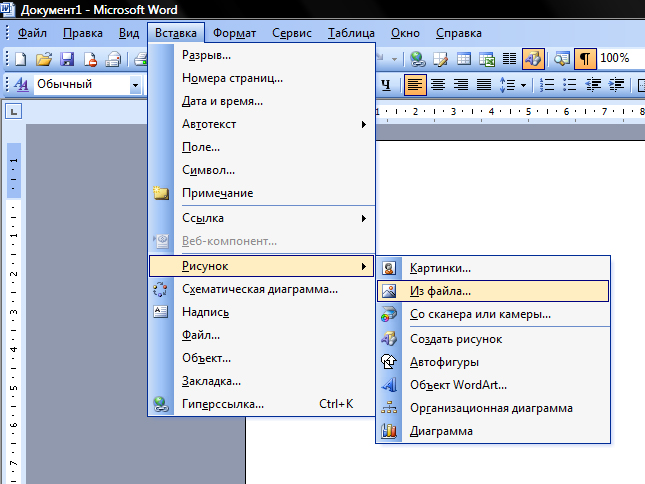Open the 100% zoom combo box
Image resolution: width=645 pixels, height=484 pixels.
[621, 58]
